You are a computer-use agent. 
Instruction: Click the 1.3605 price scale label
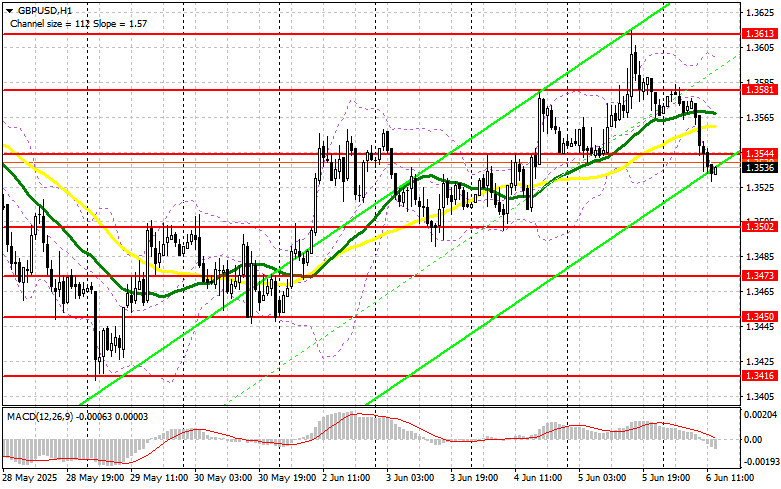(x=760, y=47)
